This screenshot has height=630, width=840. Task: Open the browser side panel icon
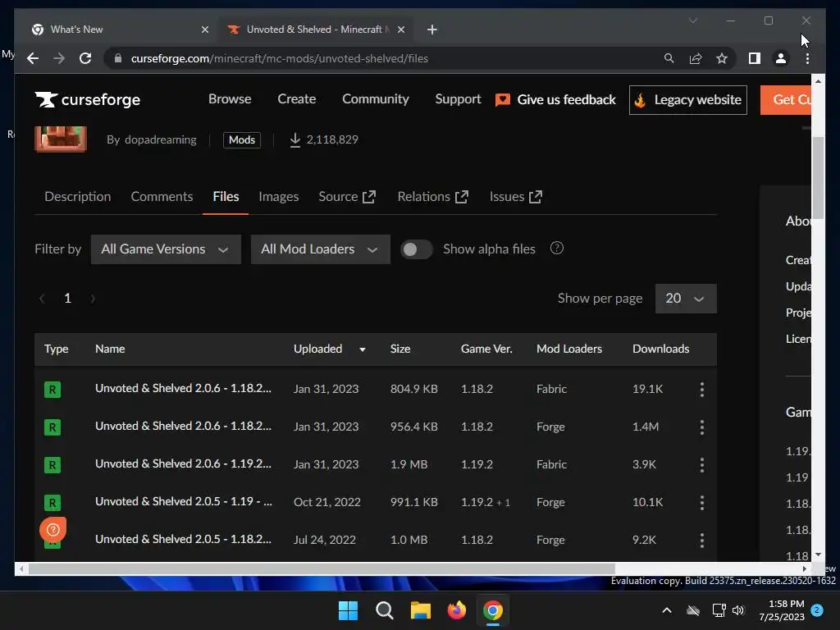click(755, 58)
